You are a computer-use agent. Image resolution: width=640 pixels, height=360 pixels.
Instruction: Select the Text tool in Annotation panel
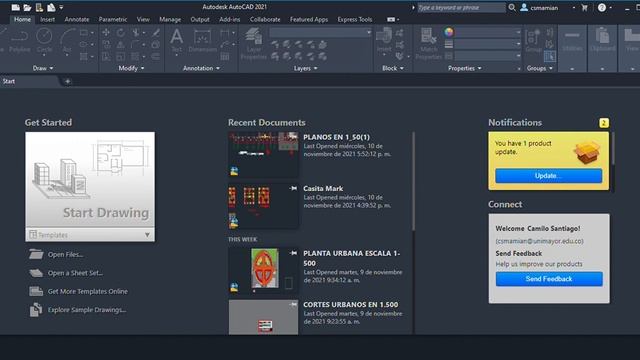click(x=176, y=41)
